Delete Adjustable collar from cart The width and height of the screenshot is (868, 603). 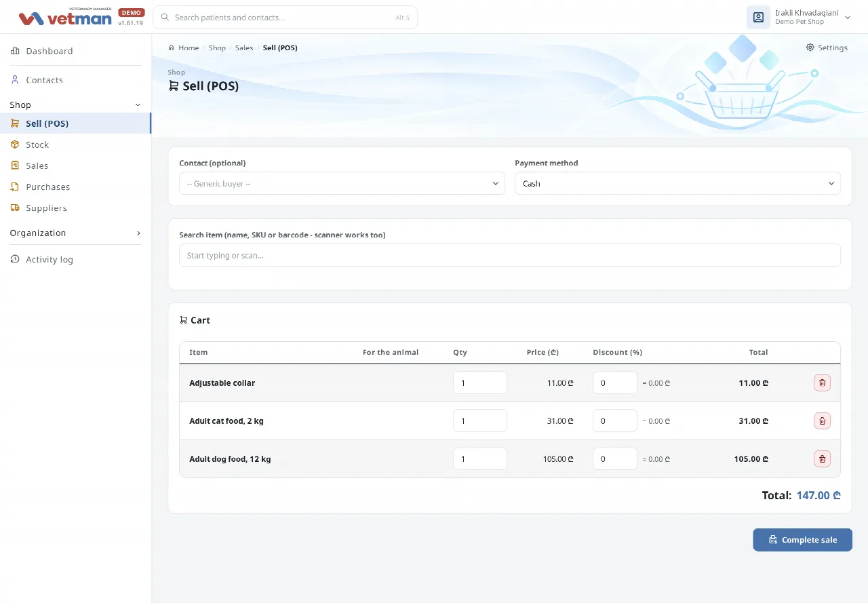pyautogui.click(x=822, y=383)
